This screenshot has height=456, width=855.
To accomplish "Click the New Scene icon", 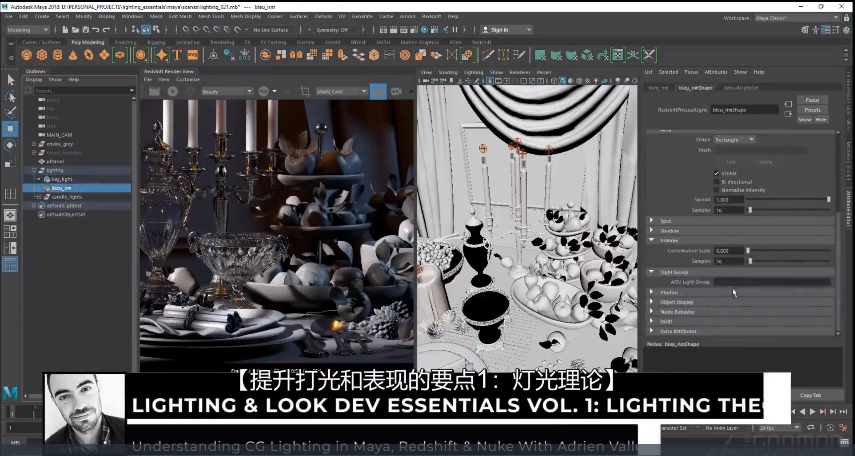I will [x=65, y=30].
